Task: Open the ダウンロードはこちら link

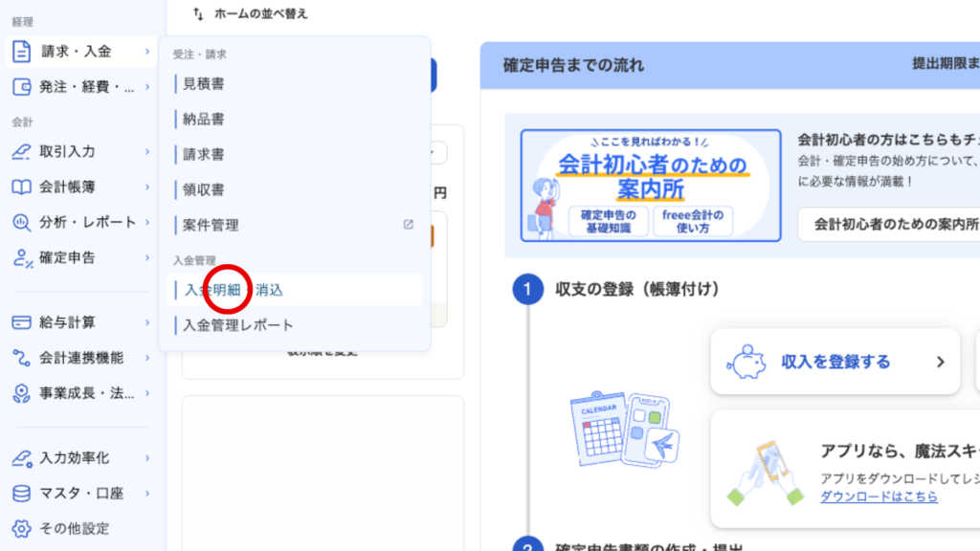Action: pos(879,496)
